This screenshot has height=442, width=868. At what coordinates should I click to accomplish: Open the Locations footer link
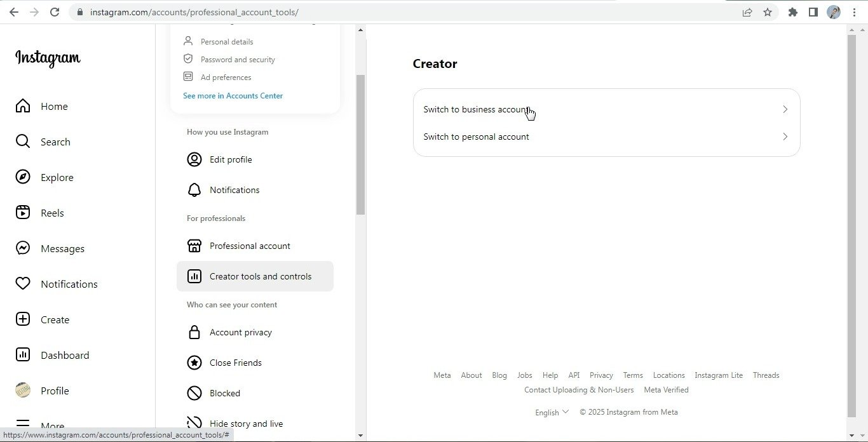669,375
